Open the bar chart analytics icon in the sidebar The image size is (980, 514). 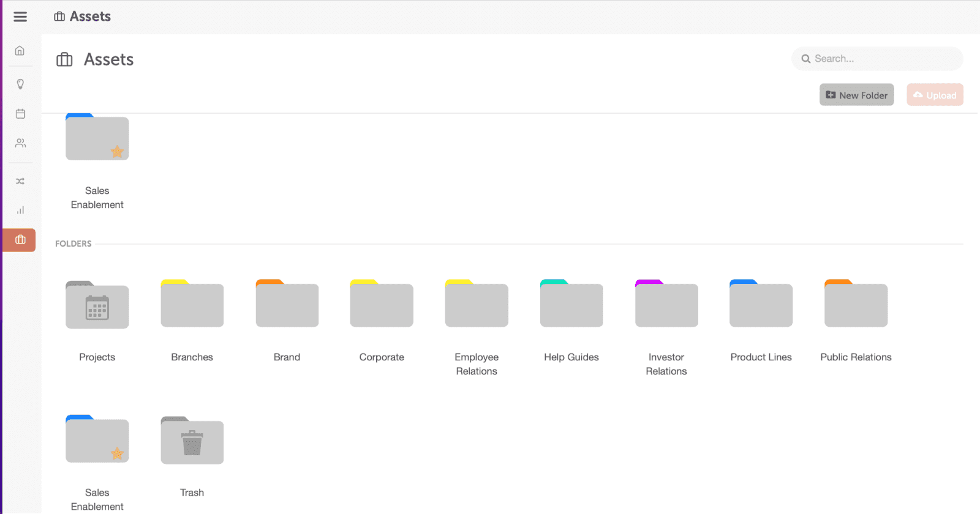(20, 210)
